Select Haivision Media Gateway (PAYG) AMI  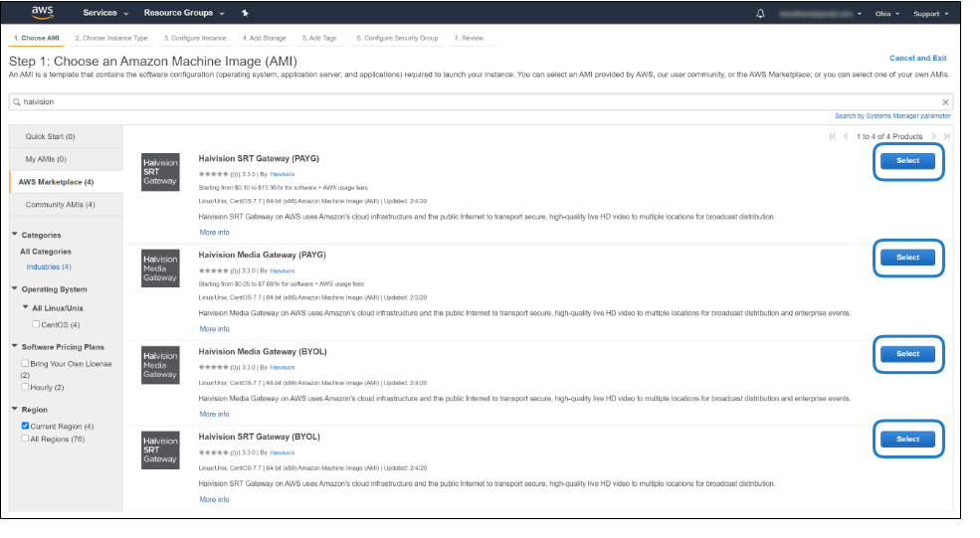click(907, 258)
